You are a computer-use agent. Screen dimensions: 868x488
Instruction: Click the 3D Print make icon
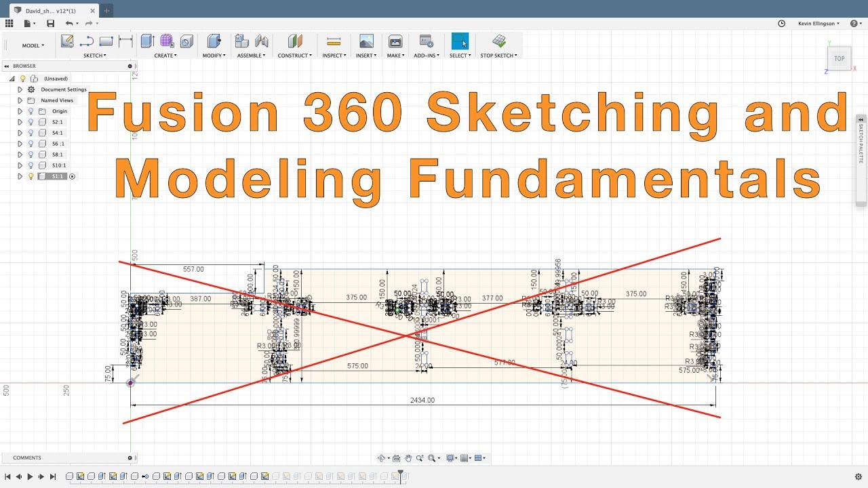coord(395,41)
